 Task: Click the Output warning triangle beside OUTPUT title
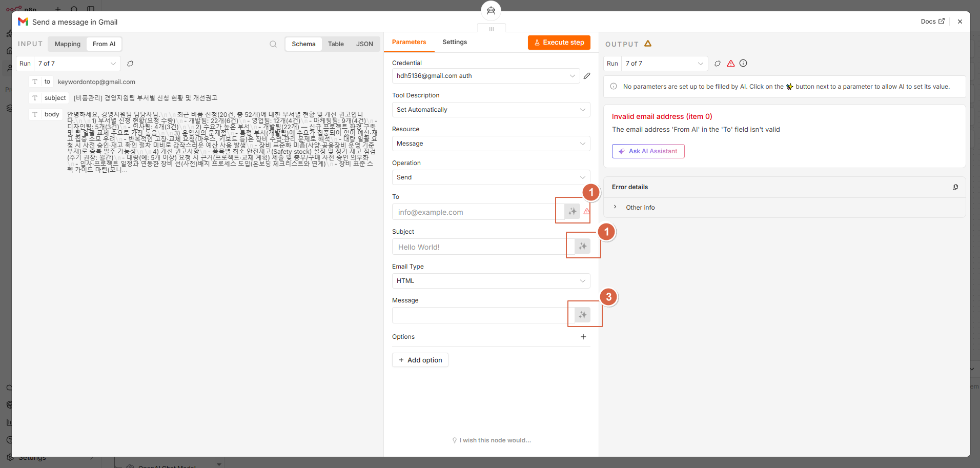point(648,44)
